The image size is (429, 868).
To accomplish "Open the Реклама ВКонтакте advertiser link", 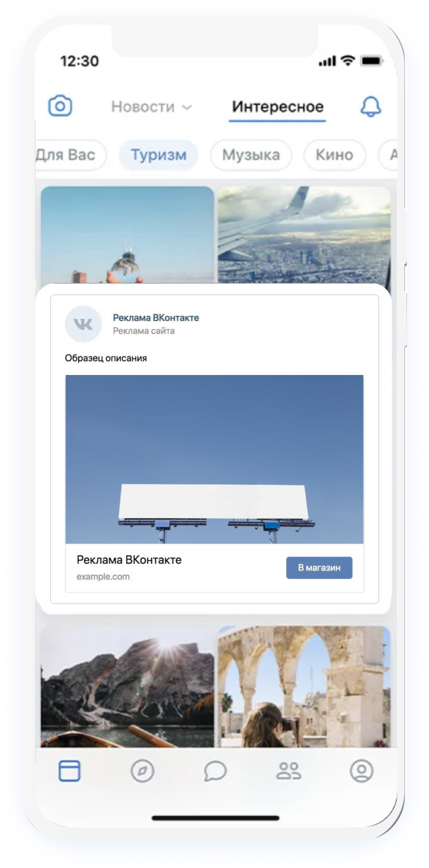I will pos(156,317).
